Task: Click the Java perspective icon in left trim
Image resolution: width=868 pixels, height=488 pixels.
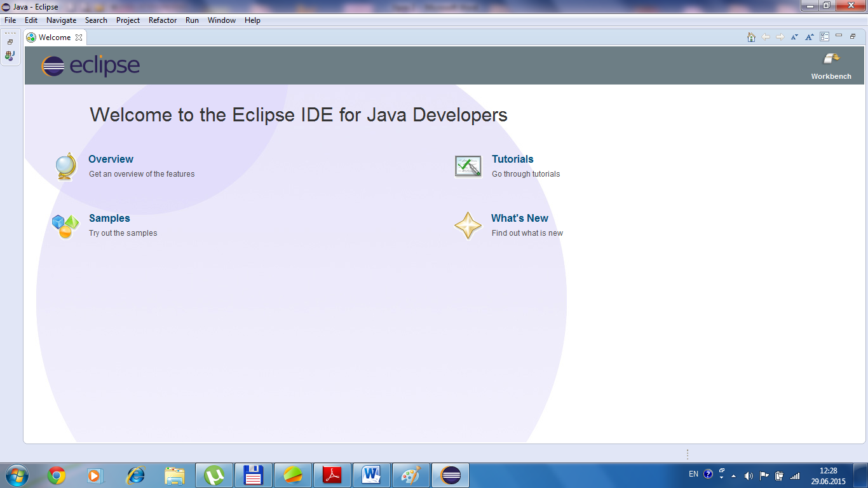Action: point(10,57)
